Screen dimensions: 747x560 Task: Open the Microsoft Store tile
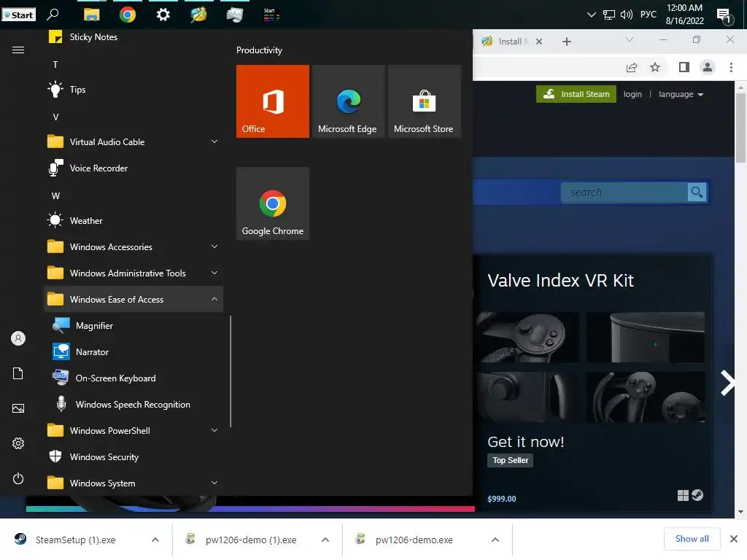coord(424,101)
